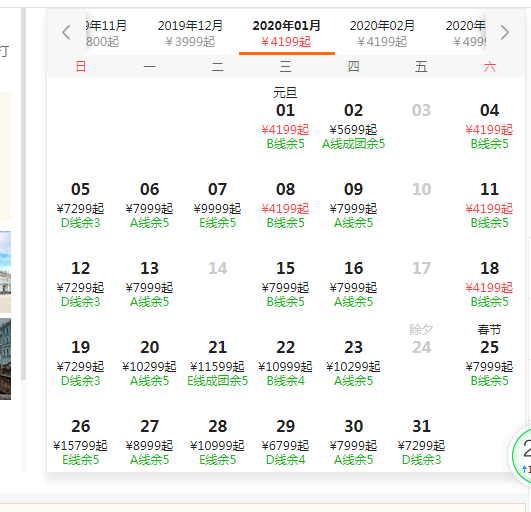
Task: Choose date 18 at ¥4199起
Action: coord(490,284)
